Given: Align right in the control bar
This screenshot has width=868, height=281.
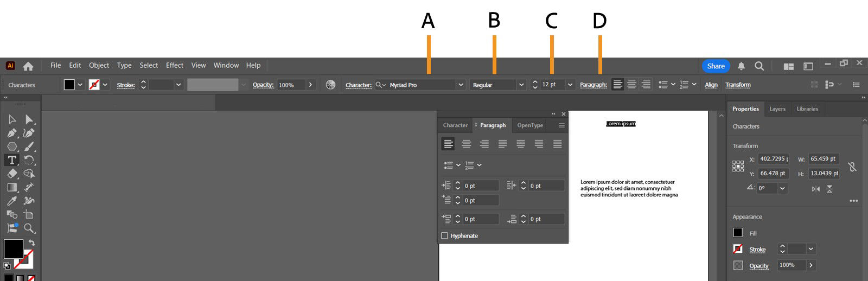Looking at the screenshot, I should click(646, 85).
